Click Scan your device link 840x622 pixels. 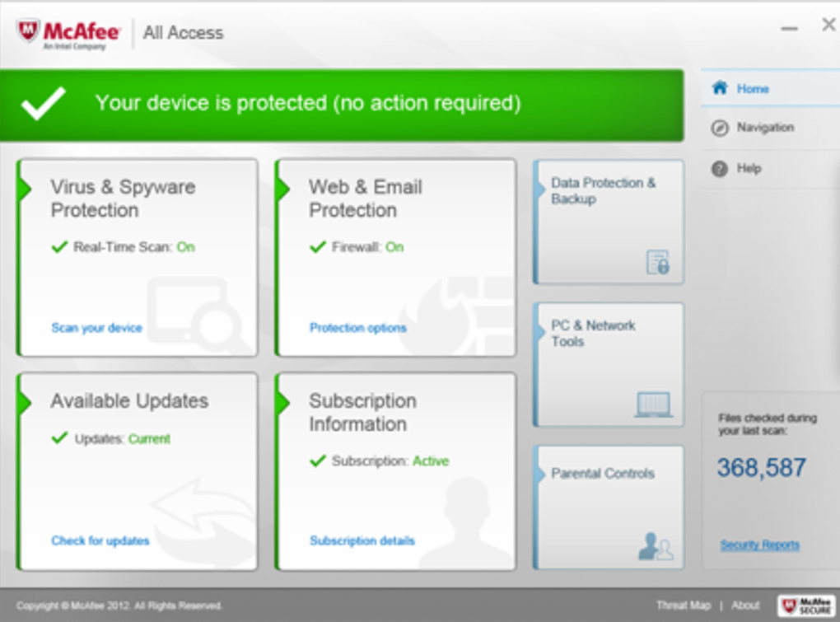tap(96, 327)
